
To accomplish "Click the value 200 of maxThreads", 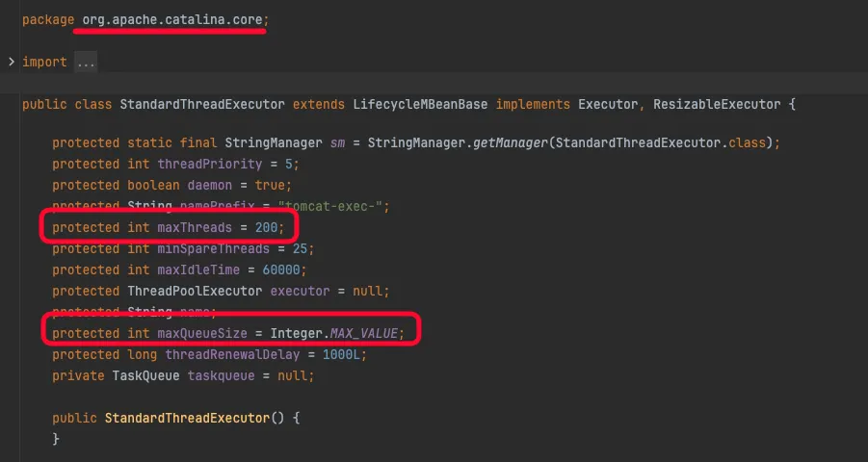I will (267, 227).
